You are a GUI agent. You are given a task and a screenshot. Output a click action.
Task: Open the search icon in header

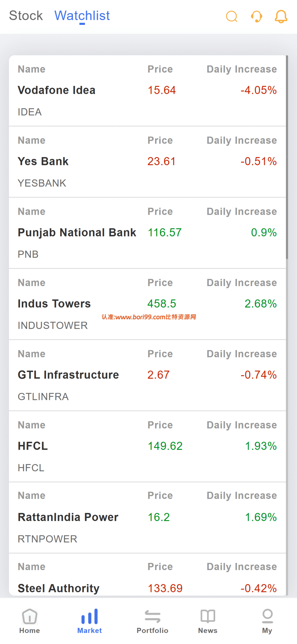231,16
